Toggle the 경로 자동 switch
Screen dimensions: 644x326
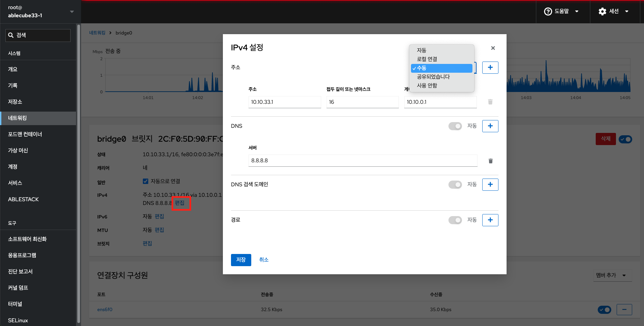click(x=455, y=220)
